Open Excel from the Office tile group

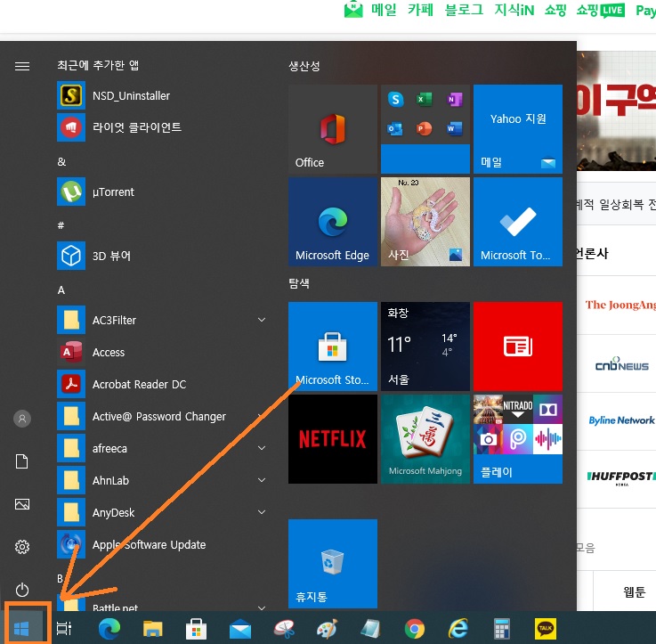[x=425, y=100]
